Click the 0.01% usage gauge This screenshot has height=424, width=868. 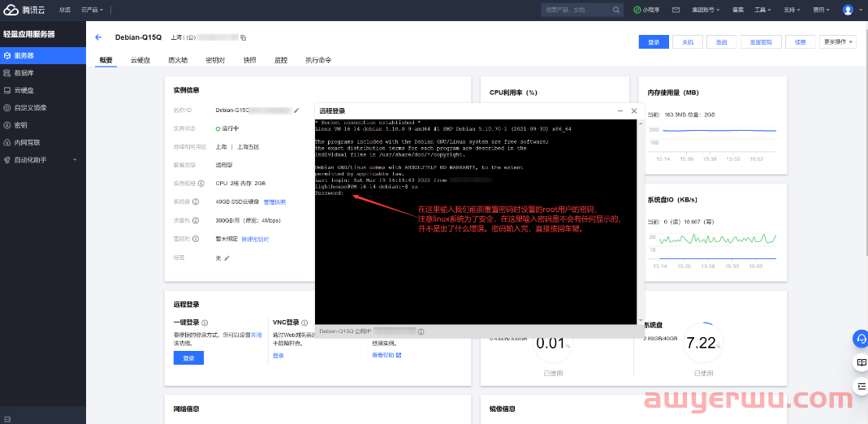coord(552,344)
